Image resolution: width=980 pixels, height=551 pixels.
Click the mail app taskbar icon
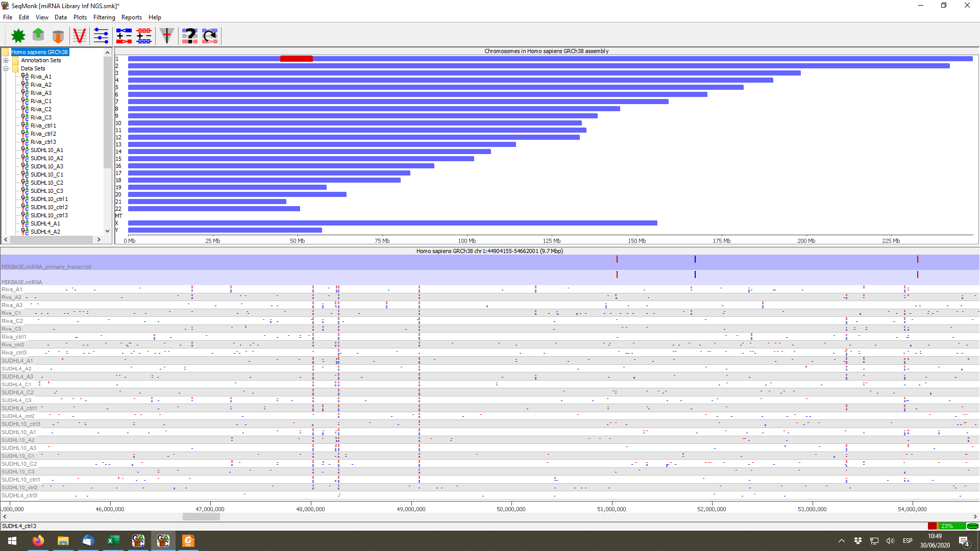pyautogui.click(x=88, y=541)
